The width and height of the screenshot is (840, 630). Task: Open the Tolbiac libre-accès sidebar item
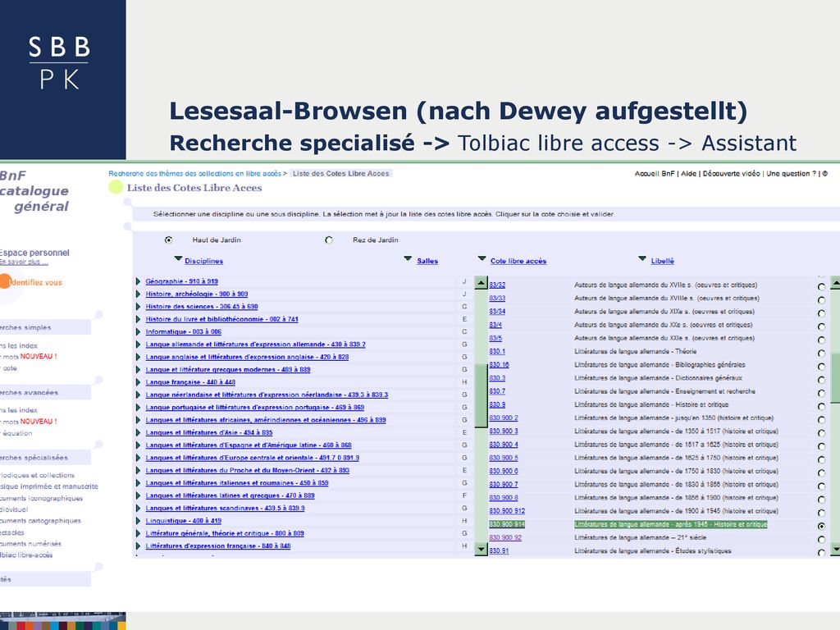coord(26,555)
